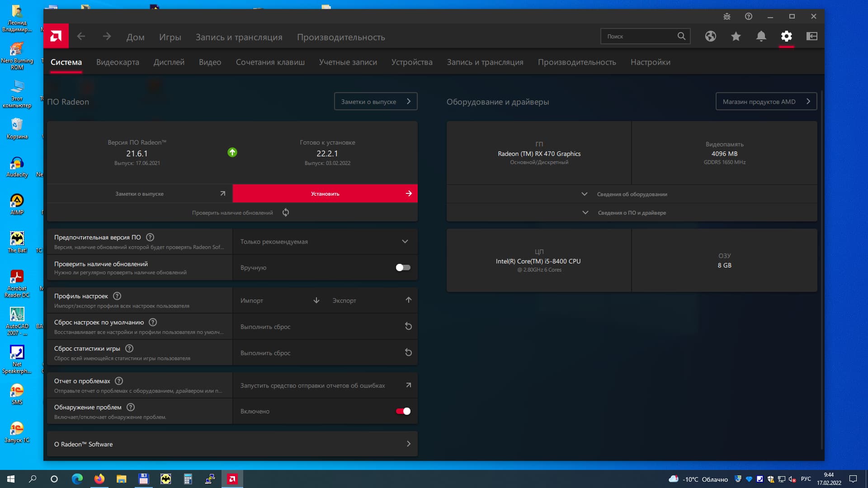Open favorites star icon
Screen dimensions: 868x488
(x=736, y=36)
